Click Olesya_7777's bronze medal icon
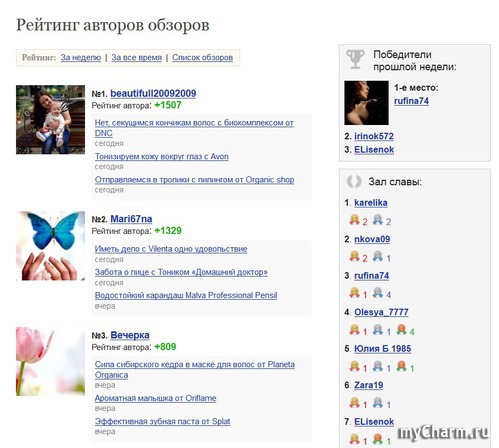499x448 pixels. coord(402,330)
